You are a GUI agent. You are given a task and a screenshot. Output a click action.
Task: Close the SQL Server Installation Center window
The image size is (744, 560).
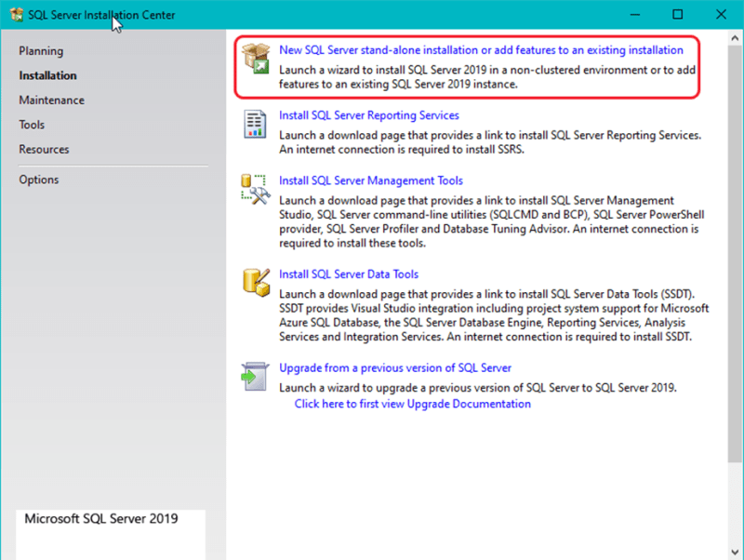(722, 15)
